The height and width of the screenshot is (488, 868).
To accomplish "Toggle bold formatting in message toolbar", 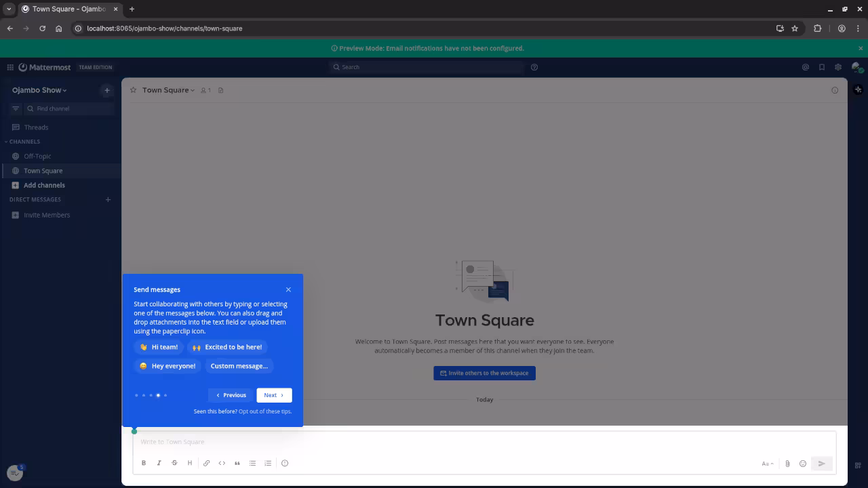I will pos(144,463).
